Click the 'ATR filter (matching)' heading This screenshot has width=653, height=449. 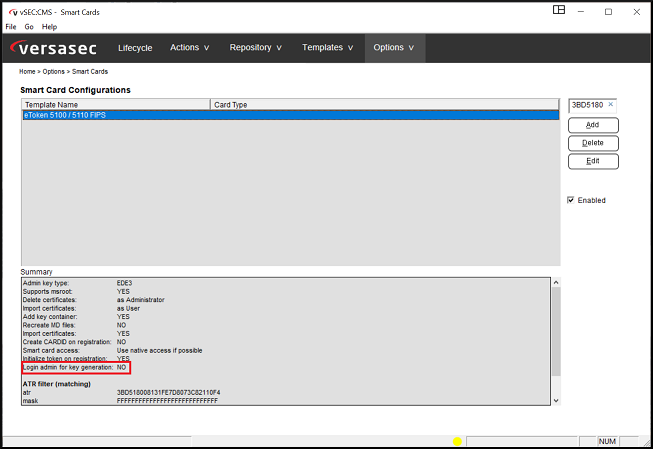tap(57, 384)
